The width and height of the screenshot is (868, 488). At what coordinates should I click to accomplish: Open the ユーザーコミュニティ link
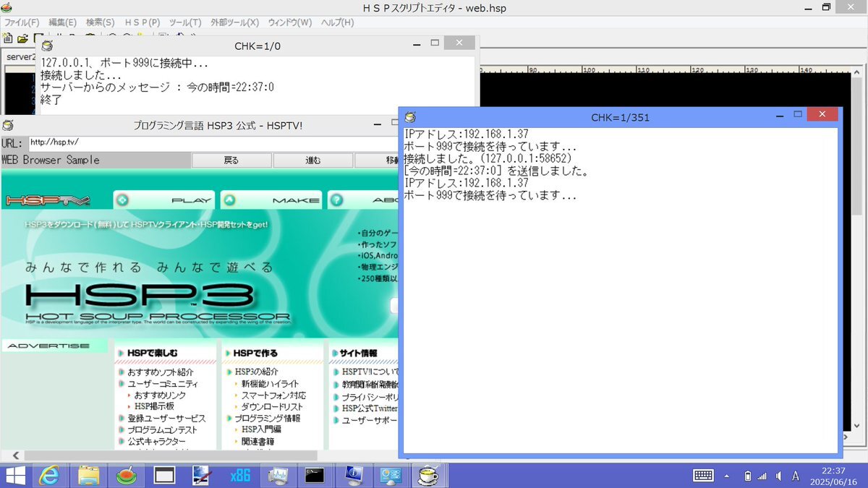[x=163, y=383]
